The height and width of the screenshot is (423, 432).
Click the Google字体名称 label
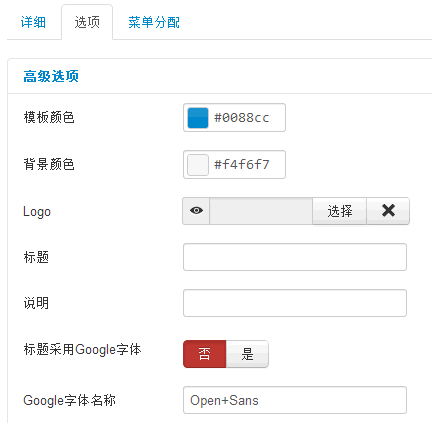(69, 400)
